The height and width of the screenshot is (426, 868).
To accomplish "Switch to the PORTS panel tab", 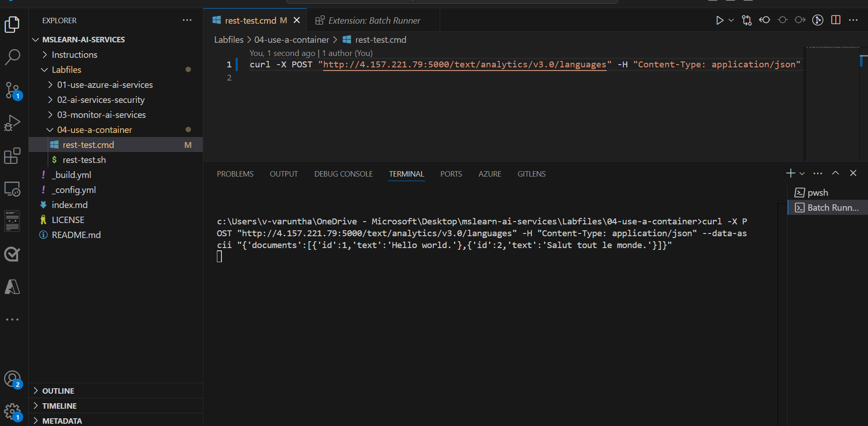I will click(x=451, y=174).
